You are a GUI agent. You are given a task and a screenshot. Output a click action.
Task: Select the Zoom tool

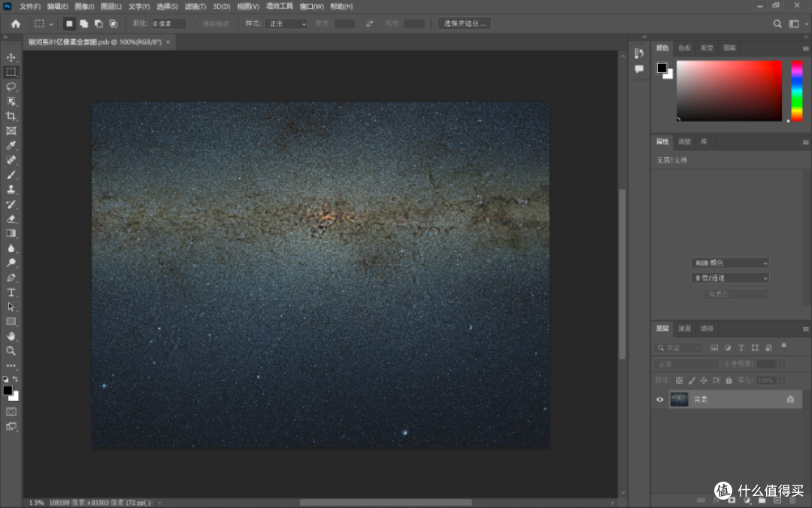(11, 351)
